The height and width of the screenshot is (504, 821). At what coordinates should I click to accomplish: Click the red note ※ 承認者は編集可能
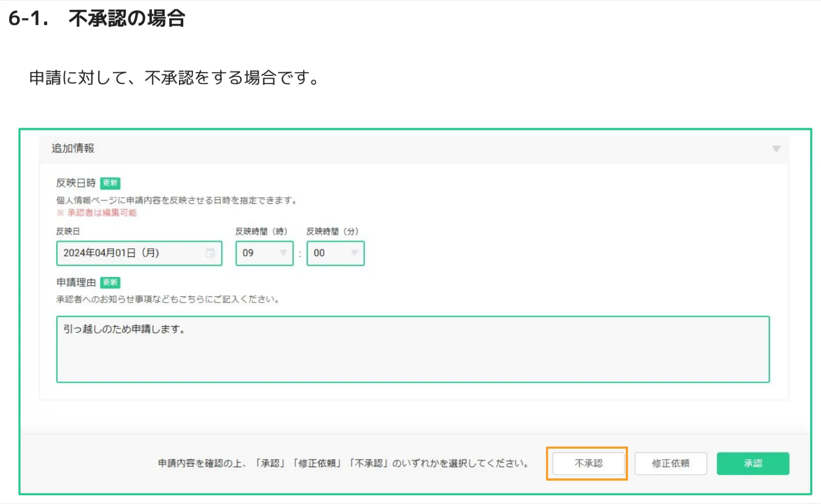tap(96, 212)
